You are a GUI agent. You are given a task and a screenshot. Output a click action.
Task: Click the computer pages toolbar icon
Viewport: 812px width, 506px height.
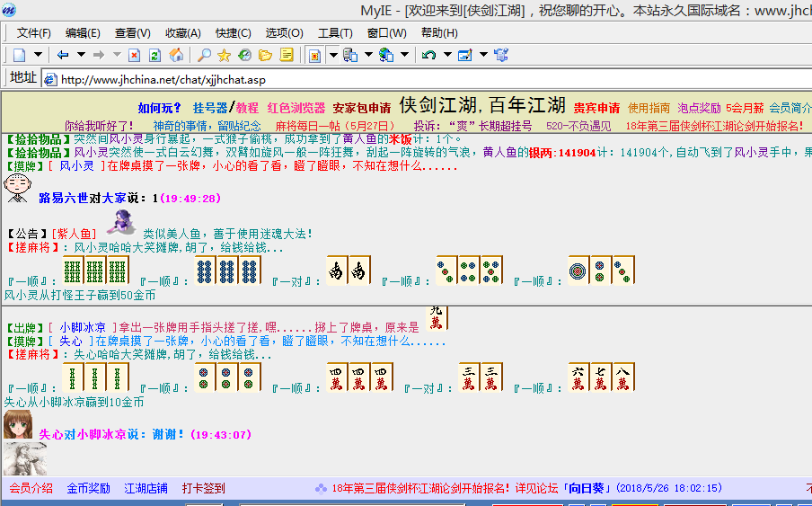[x=350, y=55]
